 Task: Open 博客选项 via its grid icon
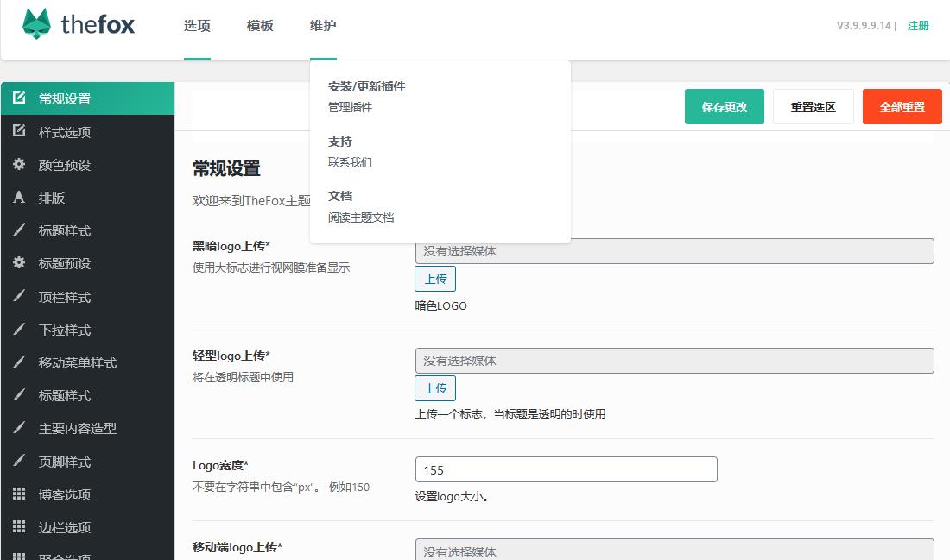(19, 494)
